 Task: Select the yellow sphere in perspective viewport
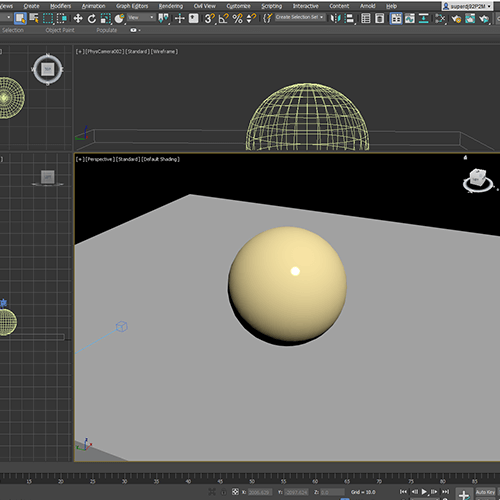[x=287, y=286]
